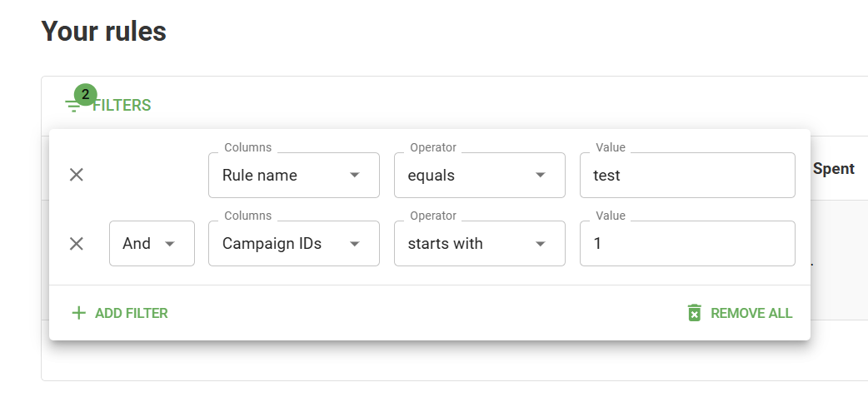Screen dimensions: 868x397
Task: Click the arrow in the Campaign IDs selector
Action: pos(355,243)
